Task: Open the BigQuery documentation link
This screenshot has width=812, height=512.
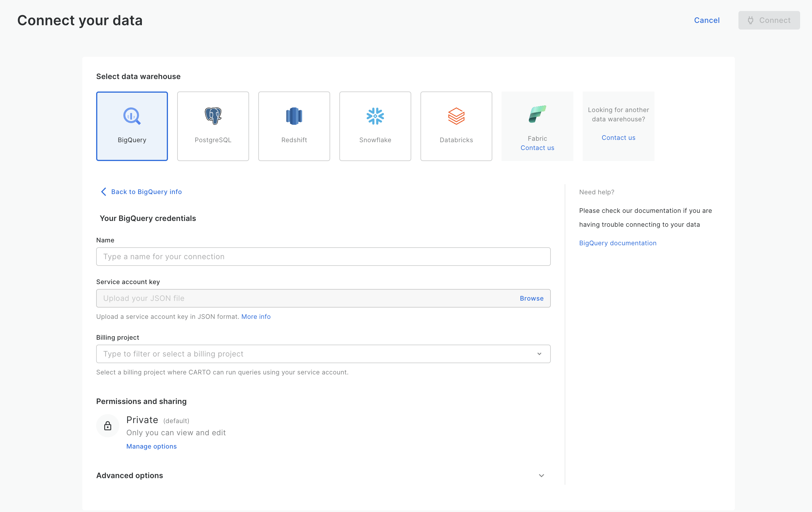Action: pyautogui.click(x=617, y=243)
